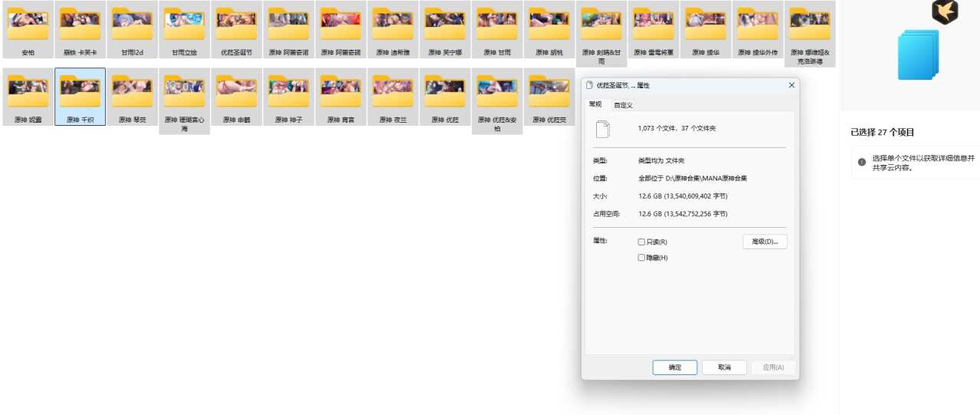Viewport: 980px width, 415px height.
Task: Select the 安柏 folder icon
Action: click(28, 24)
